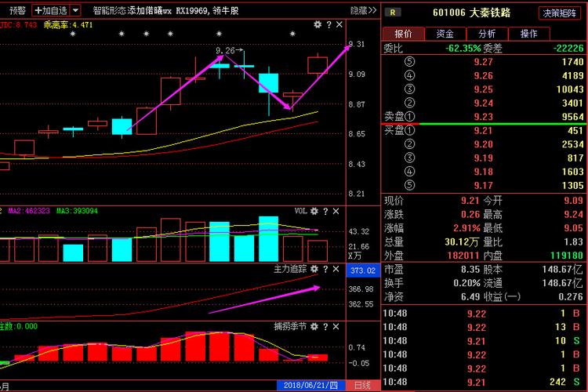Select sell level 5 price 9.27

point(483,62)
